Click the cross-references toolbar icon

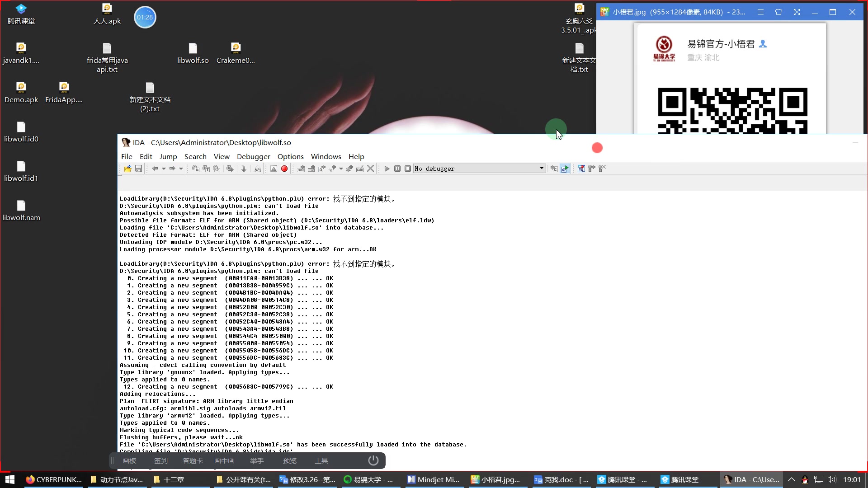pos(257,169)
